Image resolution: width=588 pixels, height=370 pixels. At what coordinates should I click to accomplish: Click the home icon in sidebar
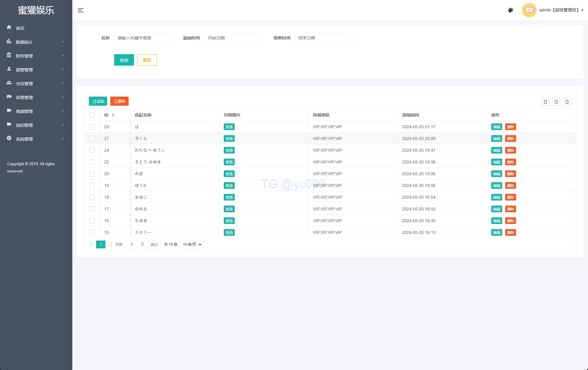pyautogui.click(x=9, y=27)
